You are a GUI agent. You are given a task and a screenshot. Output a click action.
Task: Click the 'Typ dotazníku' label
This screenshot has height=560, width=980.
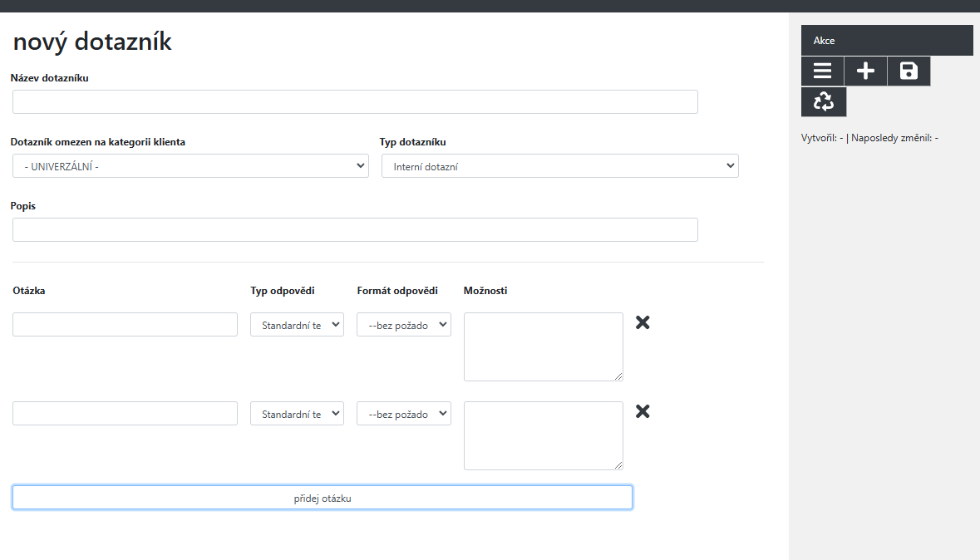412,142
